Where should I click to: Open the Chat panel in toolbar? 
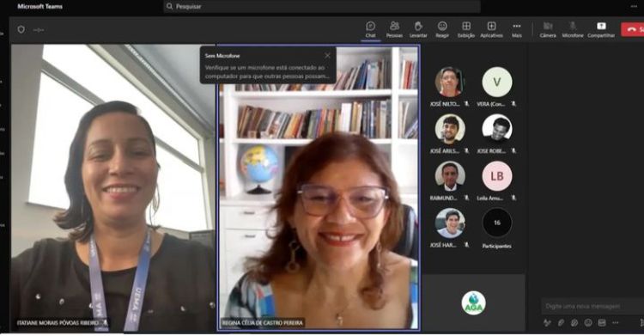pos(370,29)
